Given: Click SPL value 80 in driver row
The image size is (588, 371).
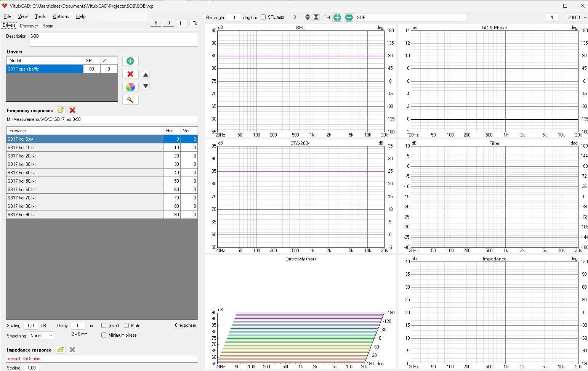Looking at the screenshot, I should [x=92, y=69].
